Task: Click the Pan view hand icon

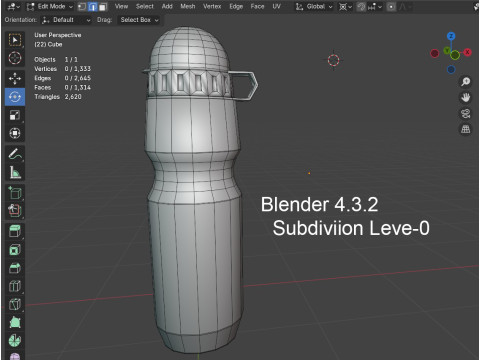Action: tap(466, 97)
